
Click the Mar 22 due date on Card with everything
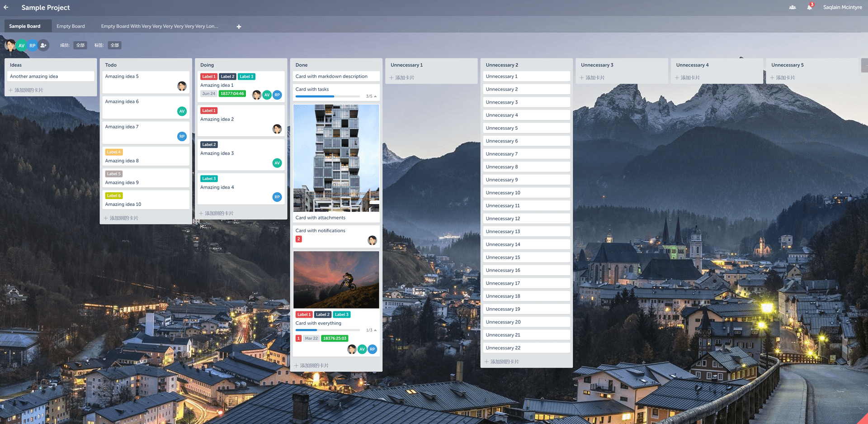click(x=311, y=338)
